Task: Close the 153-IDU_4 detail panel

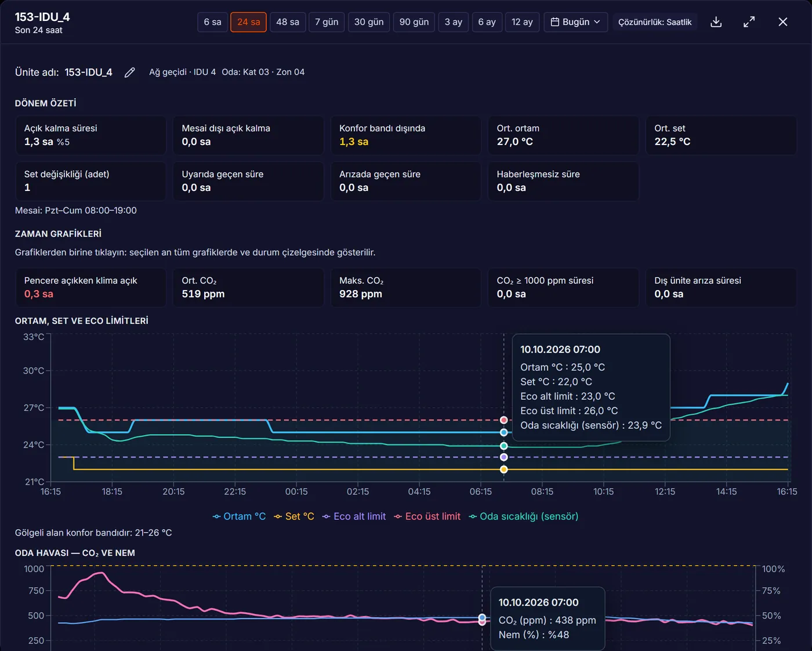Action: point(783,22)
